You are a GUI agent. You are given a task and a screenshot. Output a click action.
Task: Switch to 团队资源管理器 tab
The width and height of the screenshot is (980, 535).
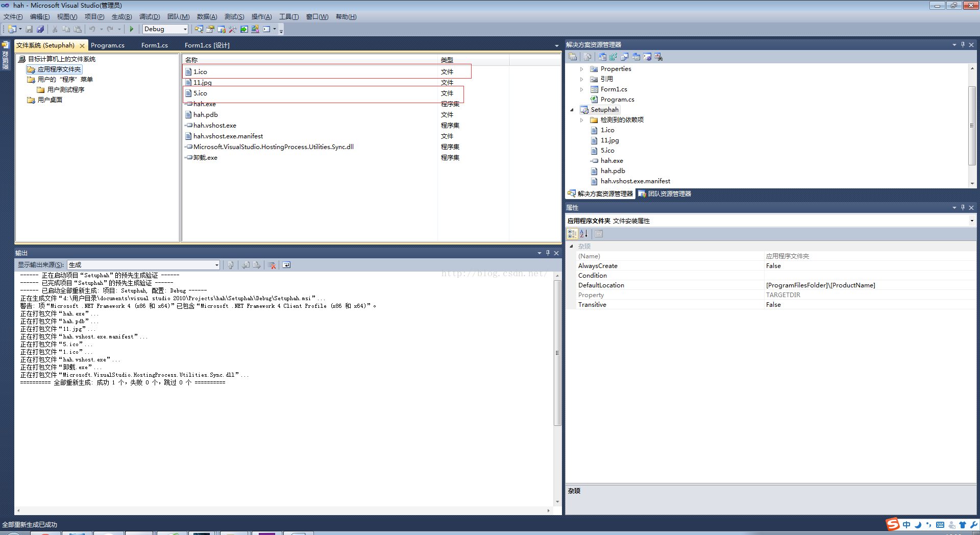coord(665,194)
